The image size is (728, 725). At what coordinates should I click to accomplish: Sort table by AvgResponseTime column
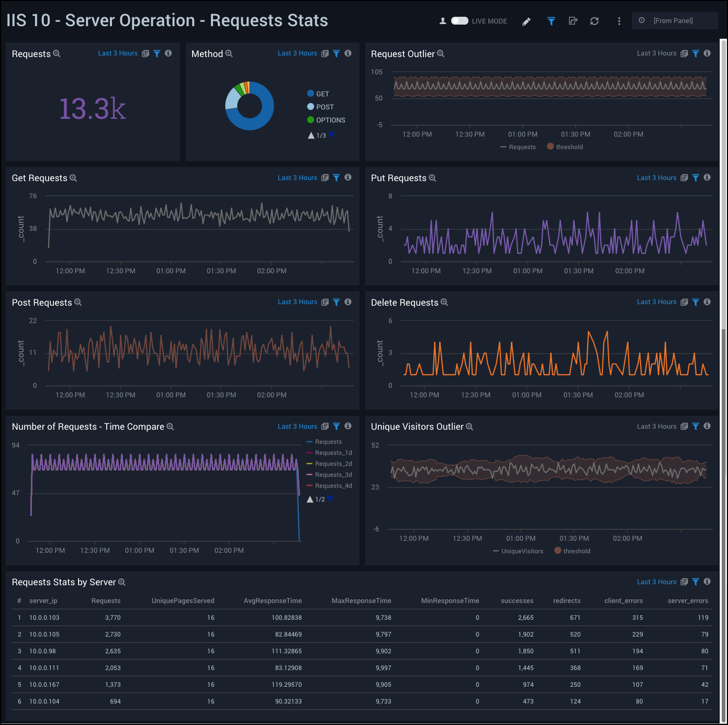coord(273,601)
